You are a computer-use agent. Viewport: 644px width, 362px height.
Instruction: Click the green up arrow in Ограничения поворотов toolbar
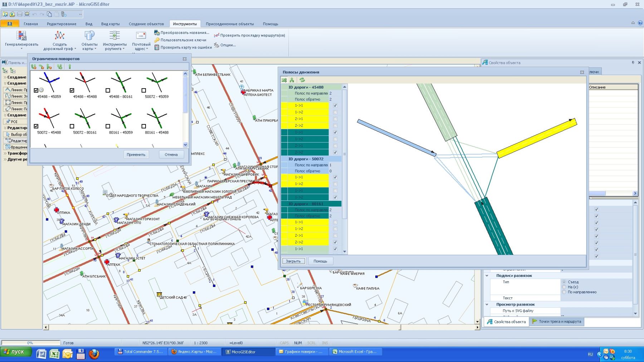click(x=70, y=66)
